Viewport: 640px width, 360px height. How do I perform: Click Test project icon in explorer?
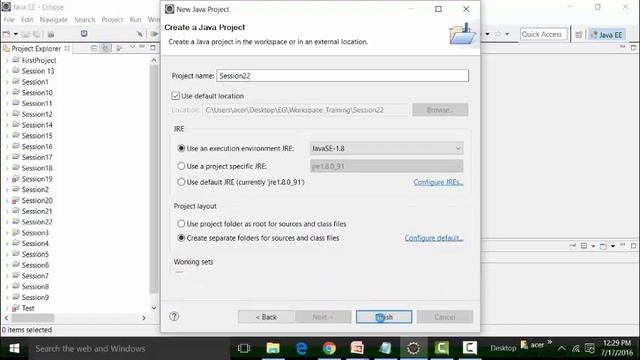click(16, 308)
